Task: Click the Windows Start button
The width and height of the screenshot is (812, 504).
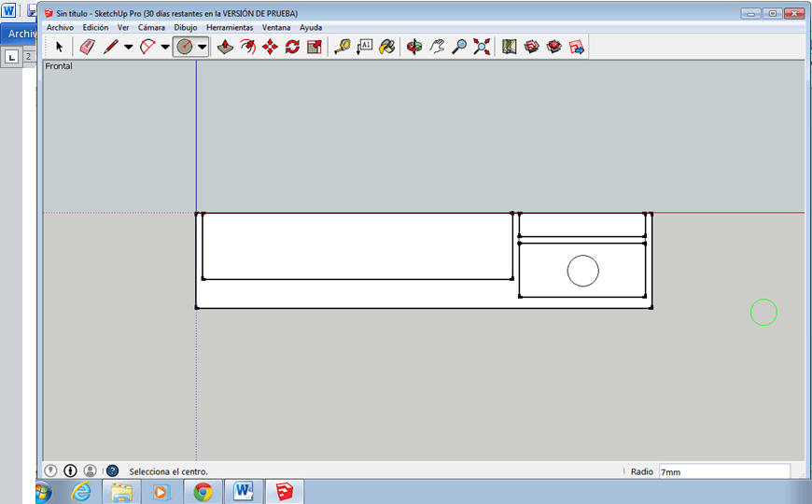Action: coord(44,492)
